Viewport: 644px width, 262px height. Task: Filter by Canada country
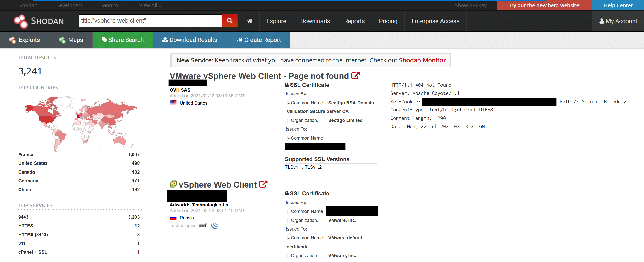point(26,172)
